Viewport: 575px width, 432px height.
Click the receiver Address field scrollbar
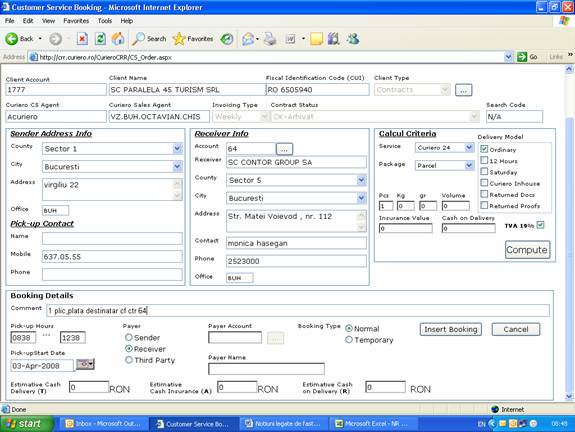(361, 221)
